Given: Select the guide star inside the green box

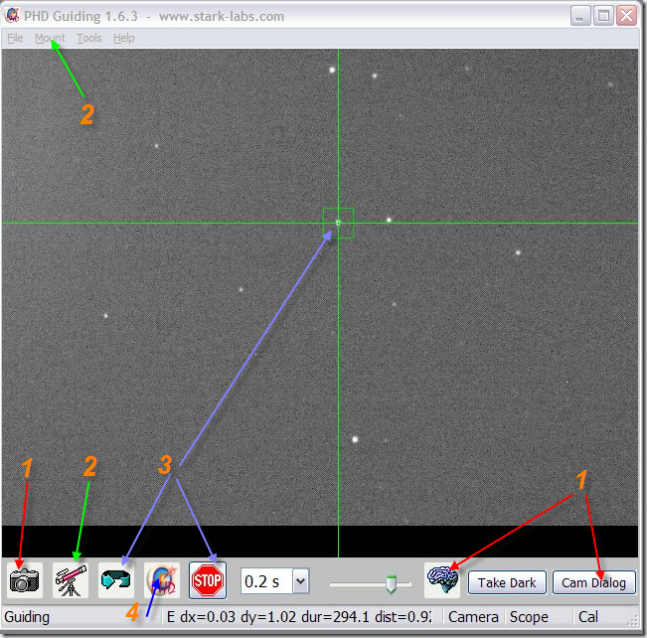Looking at the screenshot, I should pos(338,222).
